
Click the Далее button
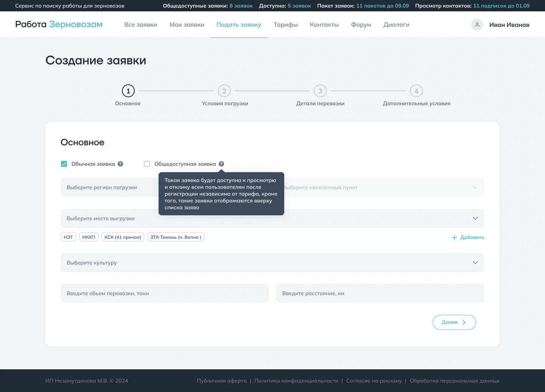[x=454, y=322]
